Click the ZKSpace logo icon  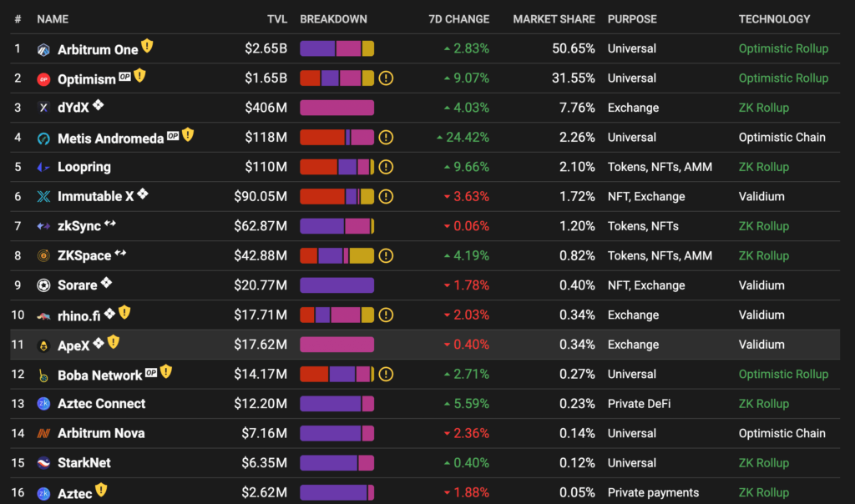43,255
